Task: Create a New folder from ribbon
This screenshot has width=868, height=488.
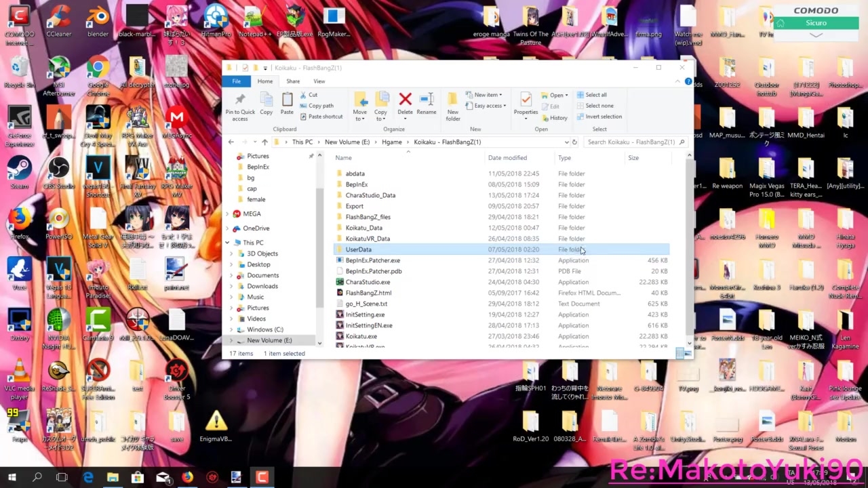Action: pos(453,107)
